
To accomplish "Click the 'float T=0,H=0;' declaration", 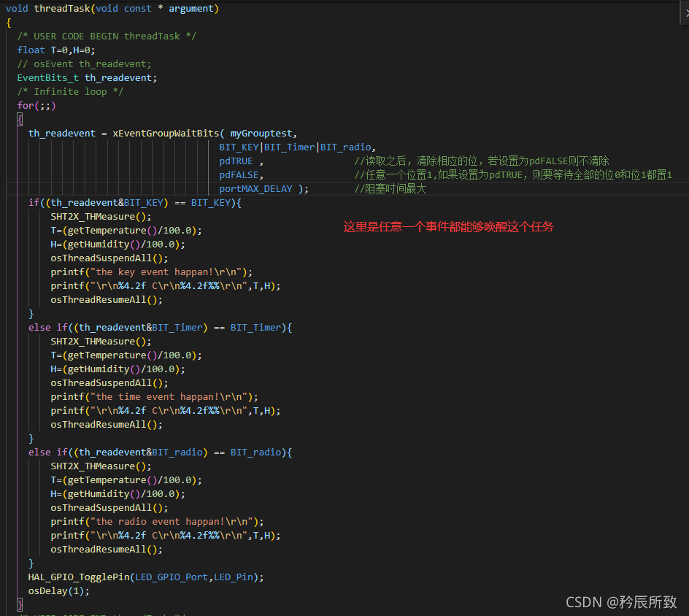I will point(55,50).
